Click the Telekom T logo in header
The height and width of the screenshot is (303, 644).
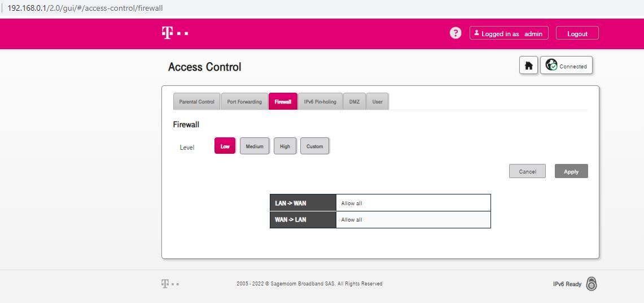click(175, 33)
